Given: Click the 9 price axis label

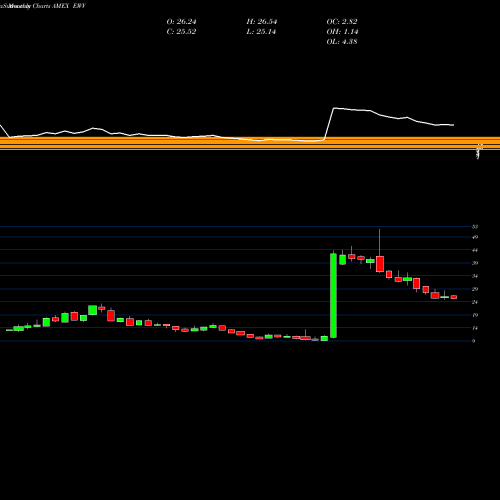Looking at the screenshot, I should pos(474,341).
